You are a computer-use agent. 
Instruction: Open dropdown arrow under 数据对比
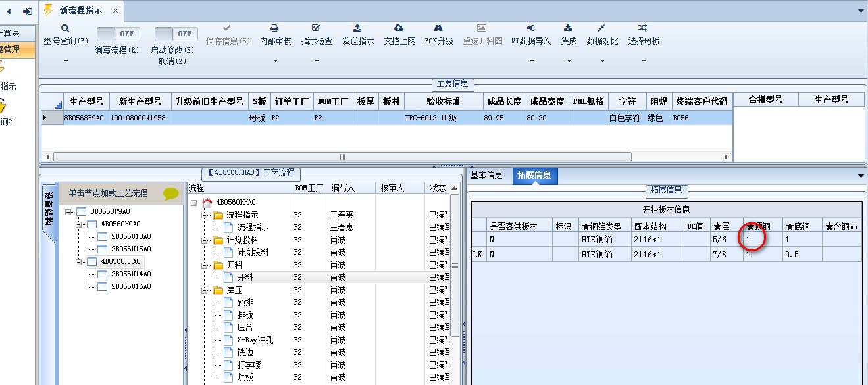click(x=601, y=61)
